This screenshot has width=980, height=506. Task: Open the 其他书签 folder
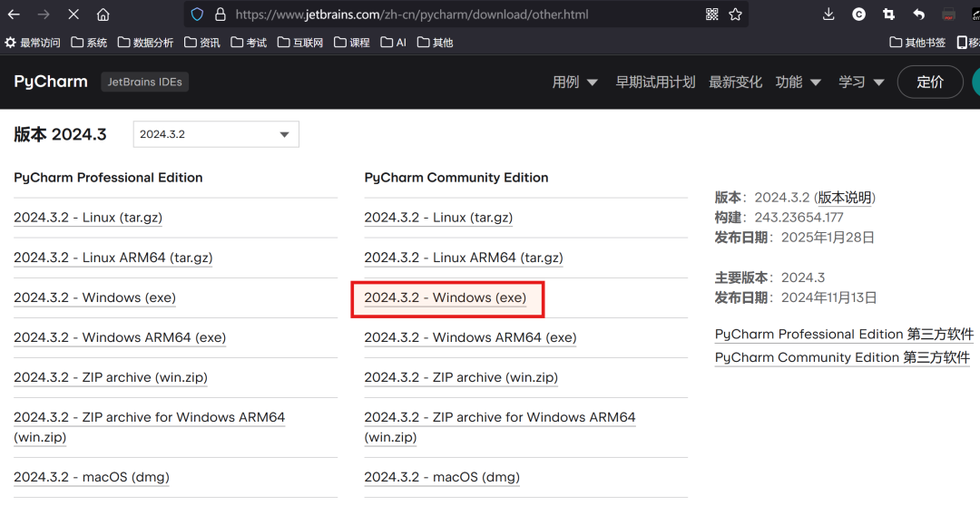point(917,43)
